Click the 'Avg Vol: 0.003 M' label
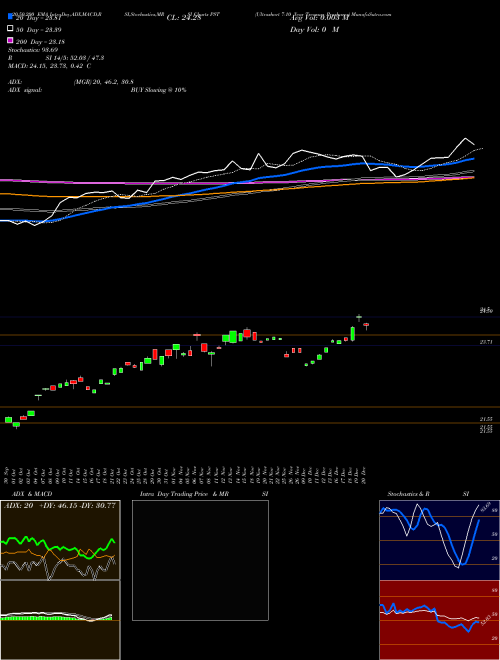The image size is (500, 660). (319, 18)
